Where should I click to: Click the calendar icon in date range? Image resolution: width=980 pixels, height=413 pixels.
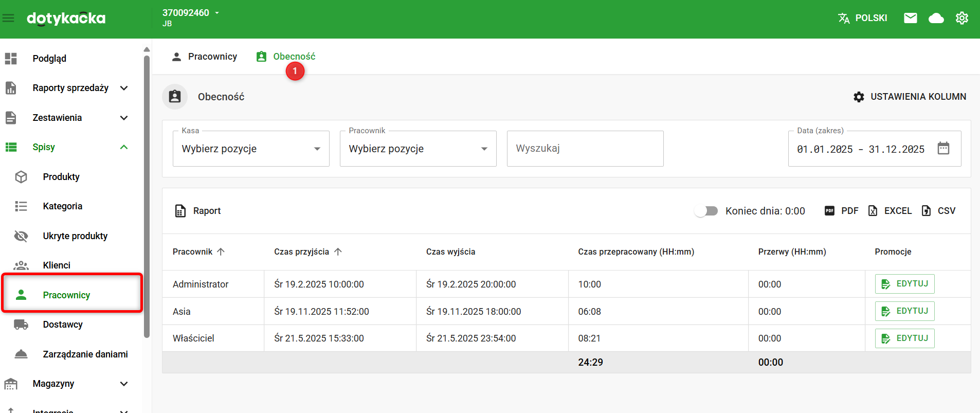coord(943,149)
